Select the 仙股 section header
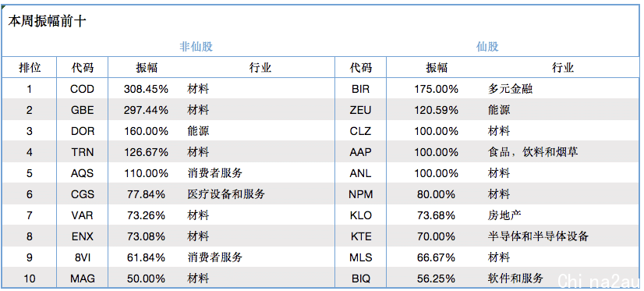The height and width of the screenshot is (291, 644). tap(487, 47)
